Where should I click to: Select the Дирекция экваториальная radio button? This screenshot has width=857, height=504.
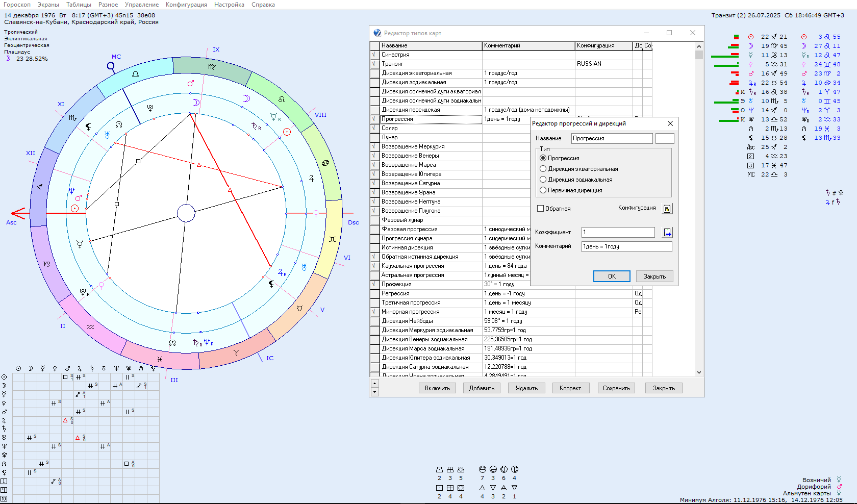(543, 169)
